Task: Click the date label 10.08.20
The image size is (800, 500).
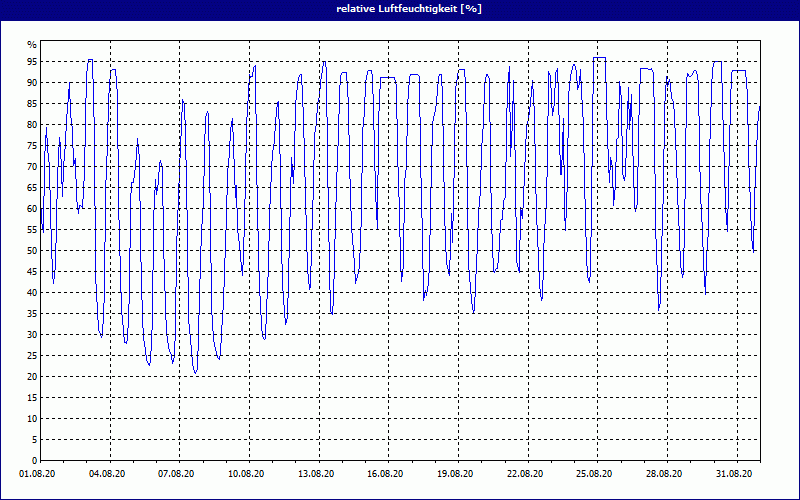Action: 246,474
